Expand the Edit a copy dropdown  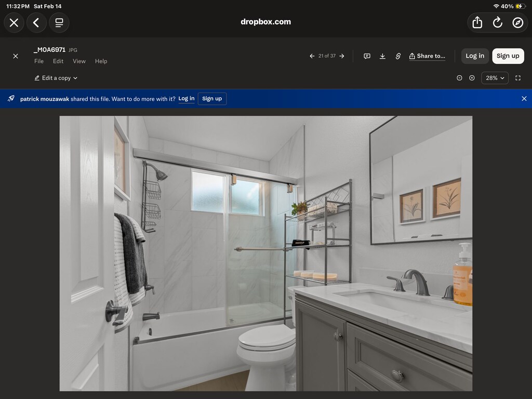click(56, 78)
